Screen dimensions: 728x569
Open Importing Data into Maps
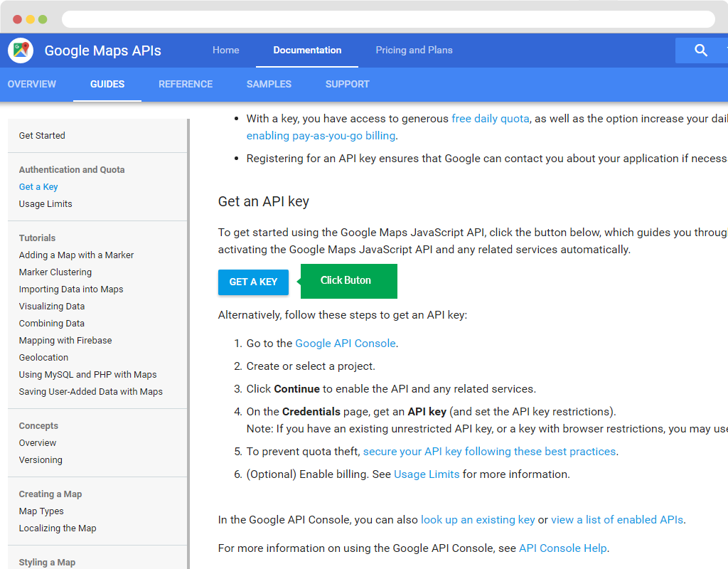coord(71,289)
